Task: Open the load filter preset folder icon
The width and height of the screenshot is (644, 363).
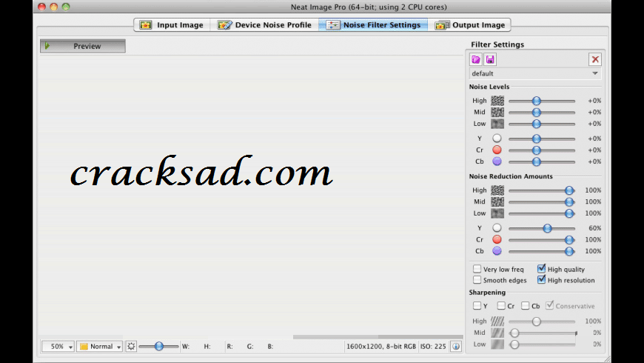Action: tap(476, 59)
